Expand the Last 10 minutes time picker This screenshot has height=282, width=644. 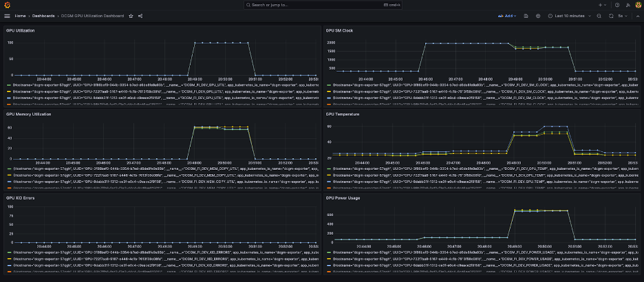pos(569,15)
